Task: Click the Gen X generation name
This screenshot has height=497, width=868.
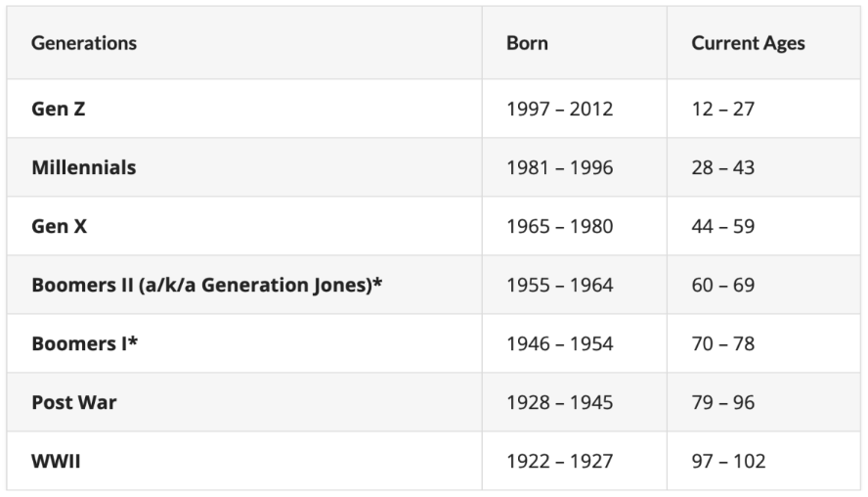Action: (x=60, y=226)
